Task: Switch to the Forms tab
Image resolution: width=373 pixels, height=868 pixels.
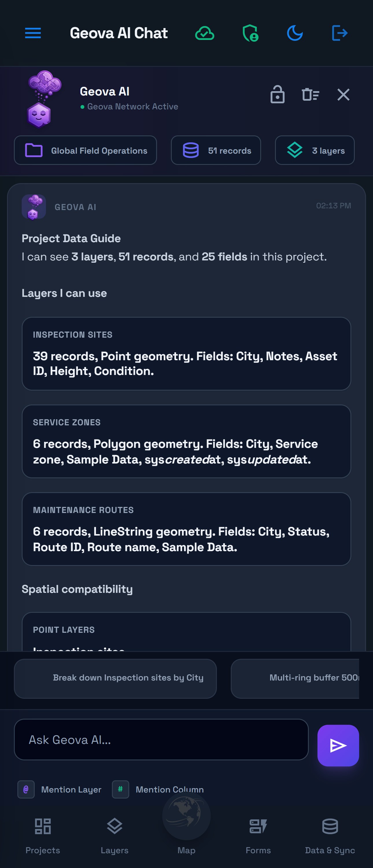Action: pyautogui.click(x=258, y=836)
